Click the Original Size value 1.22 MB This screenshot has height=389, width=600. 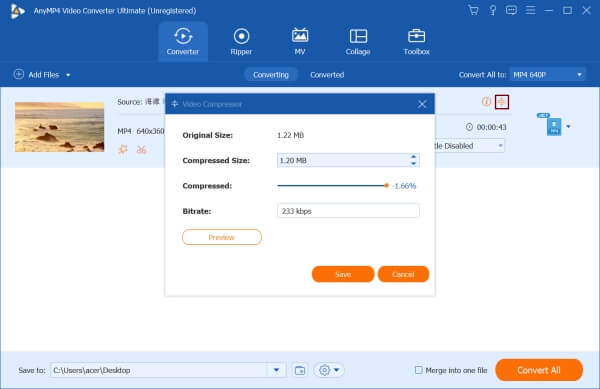(x=290, y=135)
